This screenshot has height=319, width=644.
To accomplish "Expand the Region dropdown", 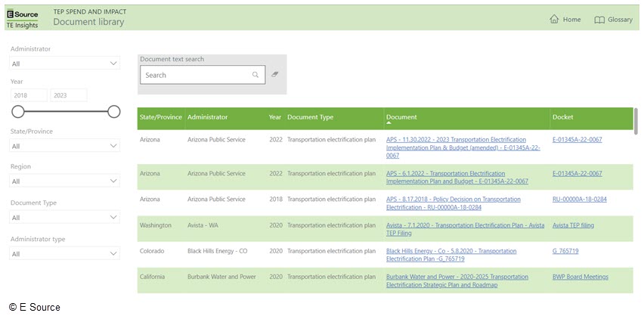I will (x=64, y=181).
